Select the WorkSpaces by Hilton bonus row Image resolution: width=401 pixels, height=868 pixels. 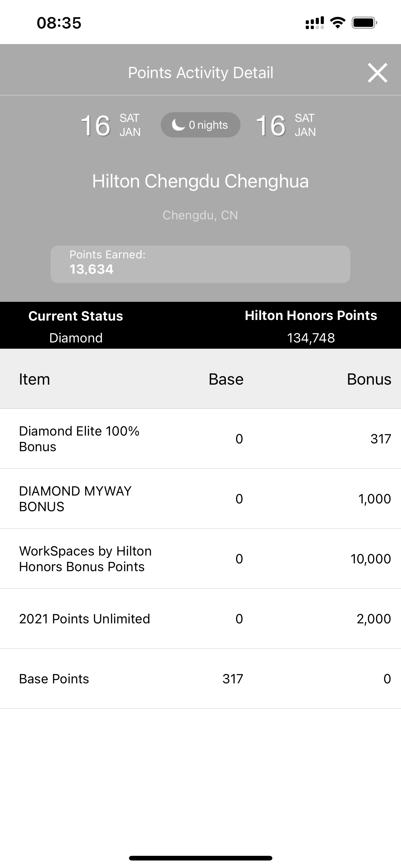[x=200, y=559]
